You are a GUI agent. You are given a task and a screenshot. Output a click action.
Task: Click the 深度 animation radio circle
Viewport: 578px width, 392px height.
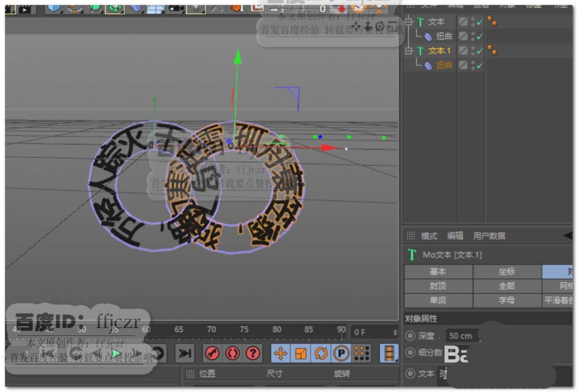410,335
